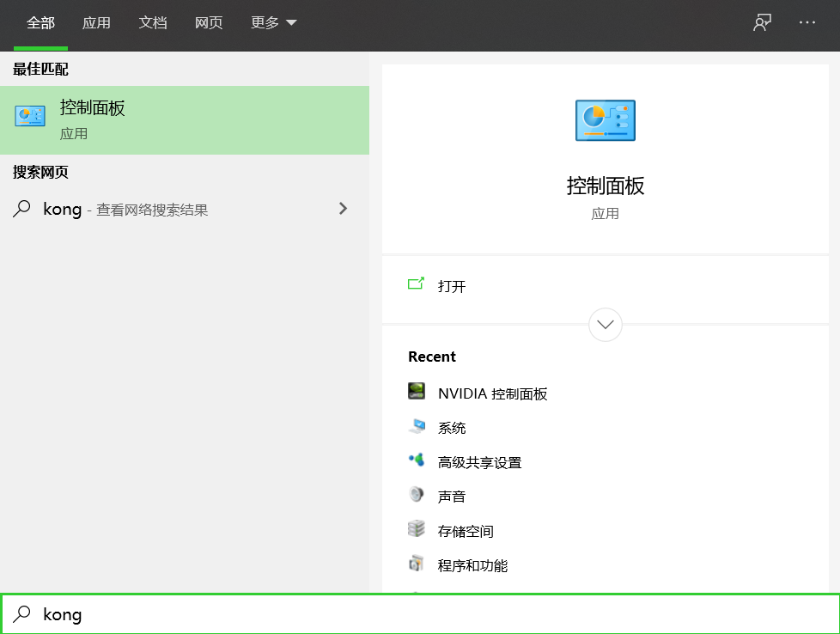Open 高级共享设置 recent item

coord(477,461)
